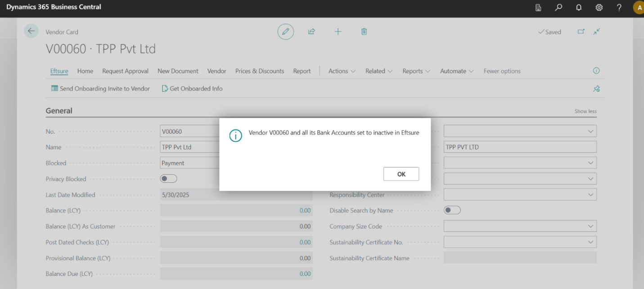Click the collapse page arrows icon
This screenshot has width=644, height=289.
point(597,32)
